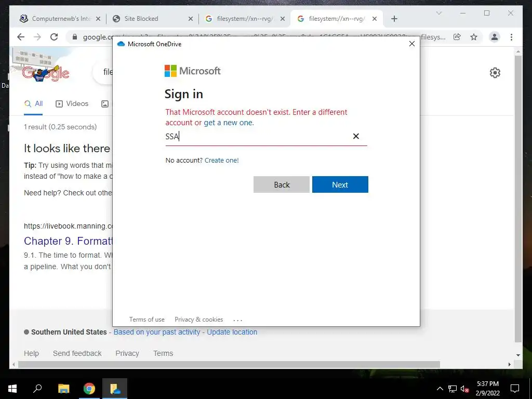Select the All search filter
This screenshot has width=532, height=399.
(x=33, y=104)
